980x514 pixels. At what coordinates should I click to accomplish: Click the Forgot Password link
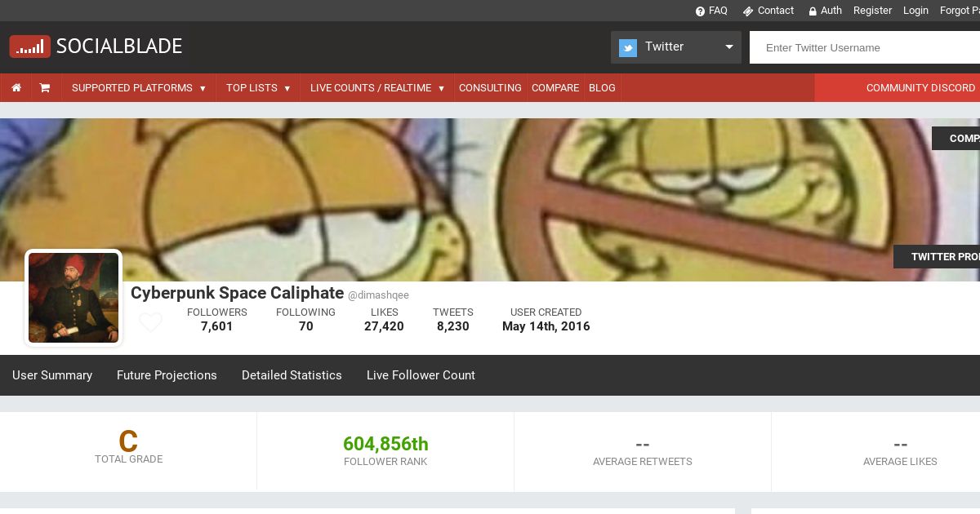[x=960, y=11]
